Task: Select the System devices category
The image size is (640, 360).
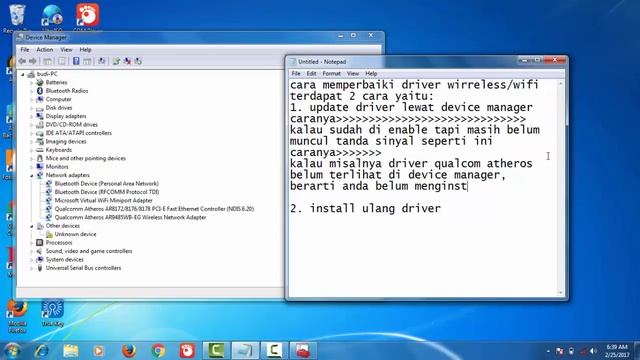Action: [64, 260]
